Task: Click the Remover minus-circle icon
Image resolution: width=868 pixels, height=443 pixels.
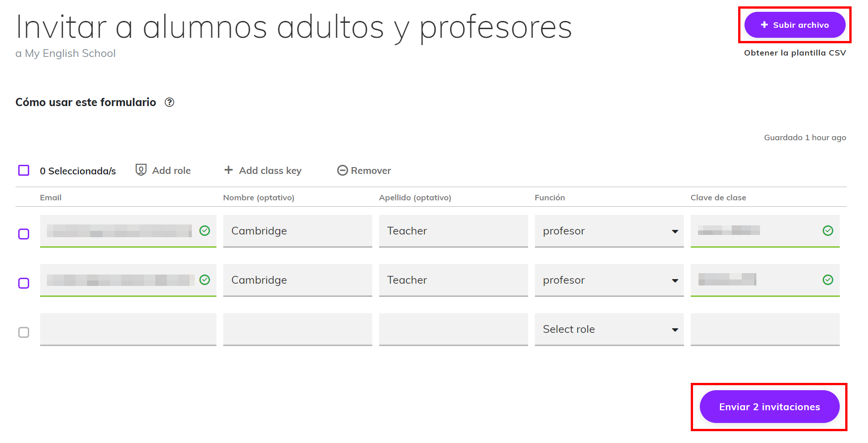Action: coord(343,170)
